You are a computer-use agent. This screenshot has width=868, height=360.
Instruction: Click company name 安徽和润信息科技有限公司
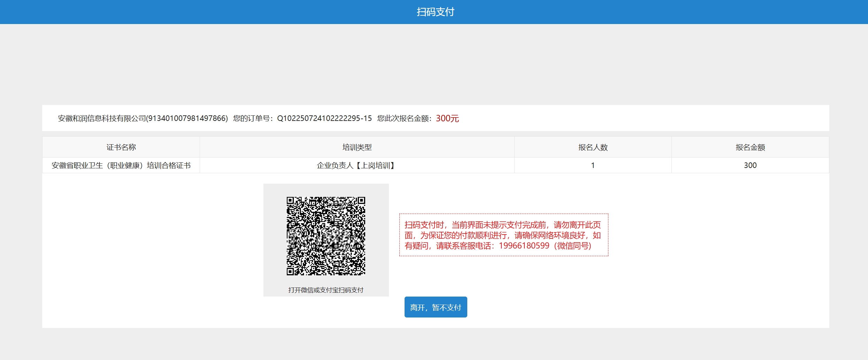[x=102, y=118]
